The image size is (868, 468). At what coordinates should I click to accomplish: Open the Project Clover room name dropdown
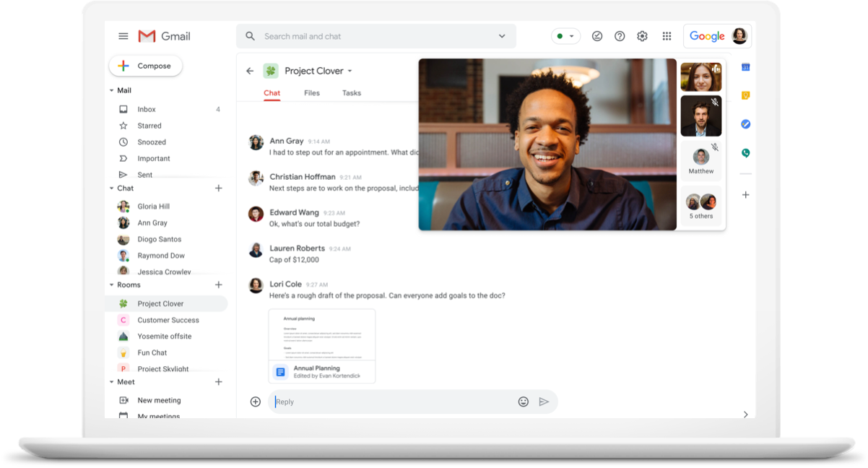[350, 71]
